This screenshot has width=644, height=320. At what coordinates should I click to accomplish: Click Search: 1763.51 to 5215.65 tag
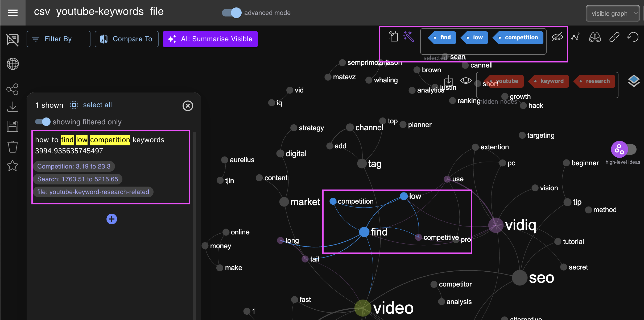tap(77, 179)
